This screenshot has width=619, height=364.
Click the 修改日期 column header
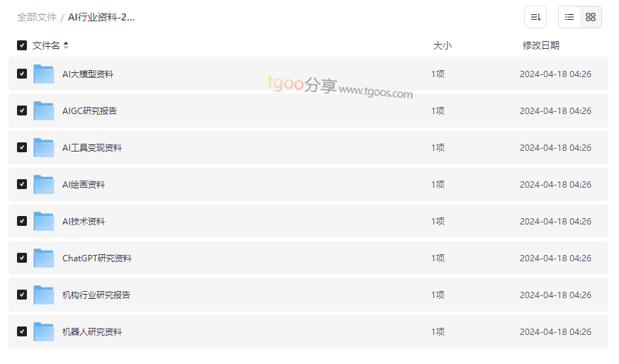click(x=541, y=45)
